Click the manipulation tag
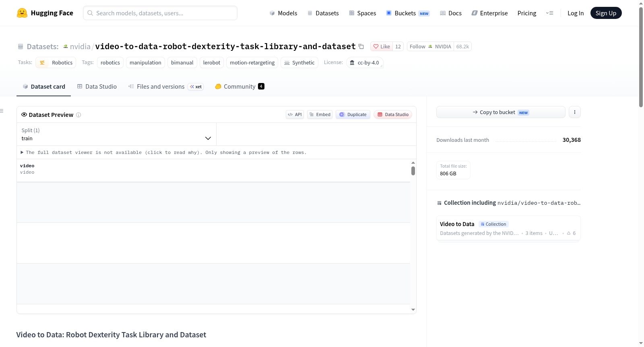 [x=145, y=63]
